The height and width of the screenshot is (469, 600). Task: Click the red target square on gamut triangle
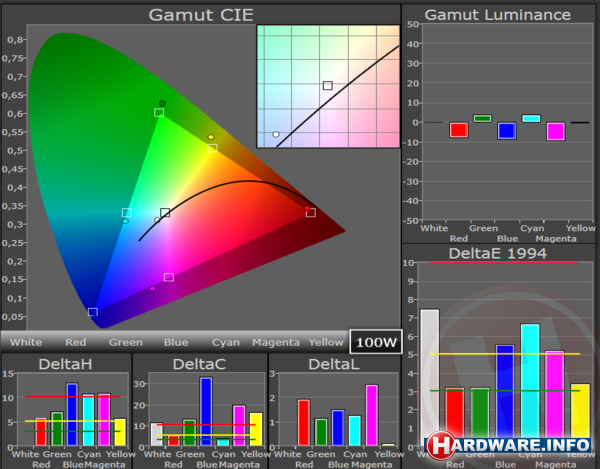311,212
